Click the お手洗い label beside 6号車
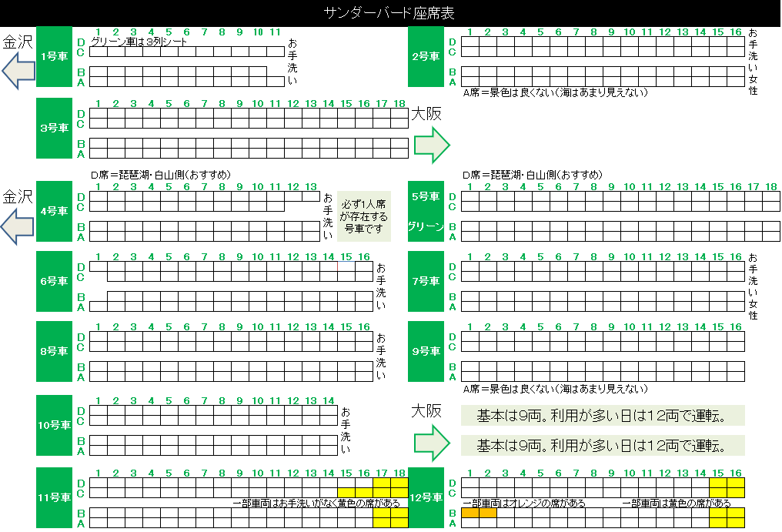Screen dimensions: 782x532 click(381, 286)
